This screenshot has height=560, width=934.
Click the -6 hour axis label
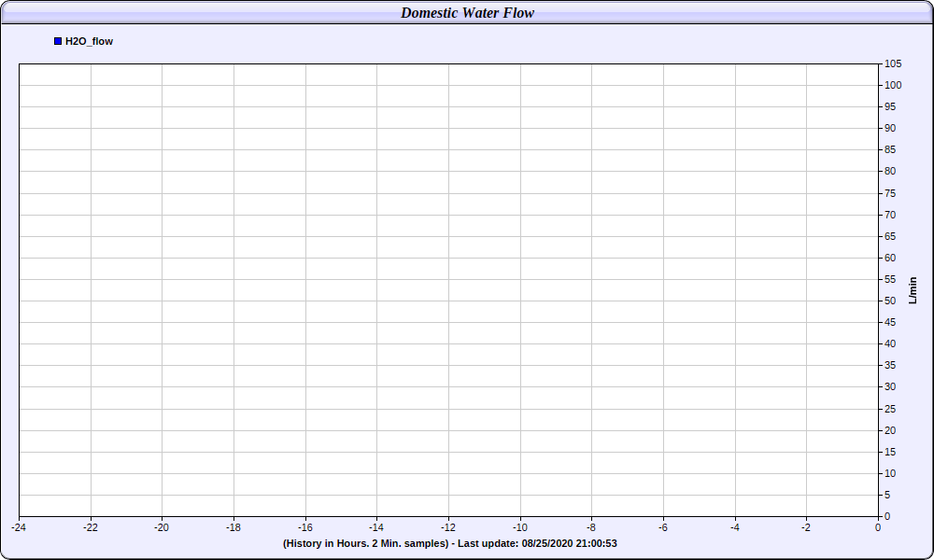point(663,527)
